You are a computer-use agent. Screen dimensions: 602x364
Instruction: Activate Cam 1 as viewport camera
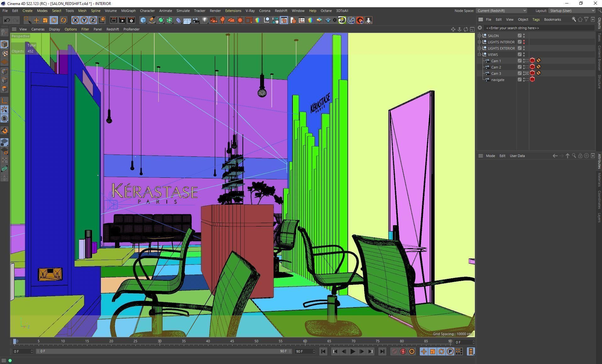pos(527,61)
